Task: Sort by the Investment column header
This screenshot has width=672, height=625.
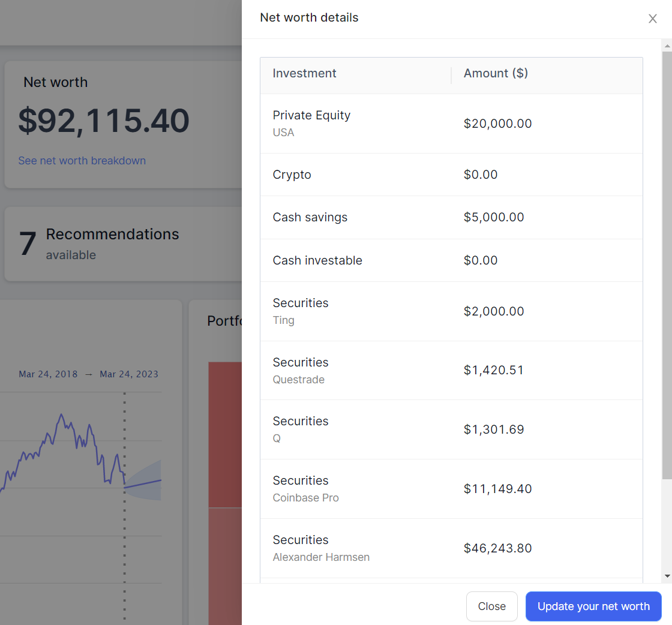Action: 305,74
